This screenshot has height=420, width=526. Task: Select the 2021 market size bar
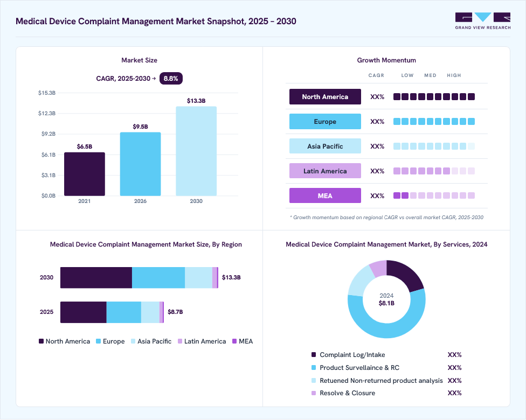click(85, 174)
